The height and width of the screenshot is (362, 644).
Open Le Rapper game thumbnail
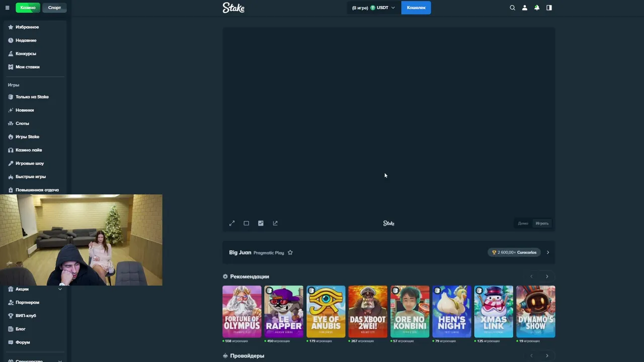tap(284, 311)
